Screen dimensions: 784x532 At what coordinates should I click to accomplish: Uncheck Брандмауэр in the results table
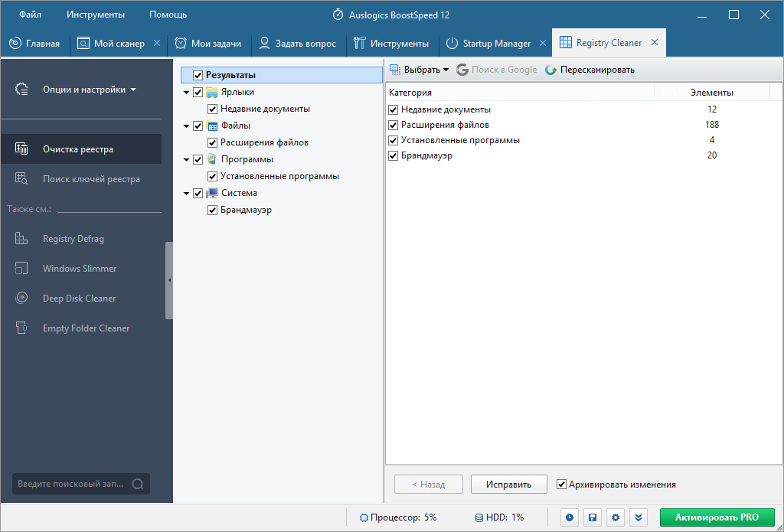(x=393, y=156)
